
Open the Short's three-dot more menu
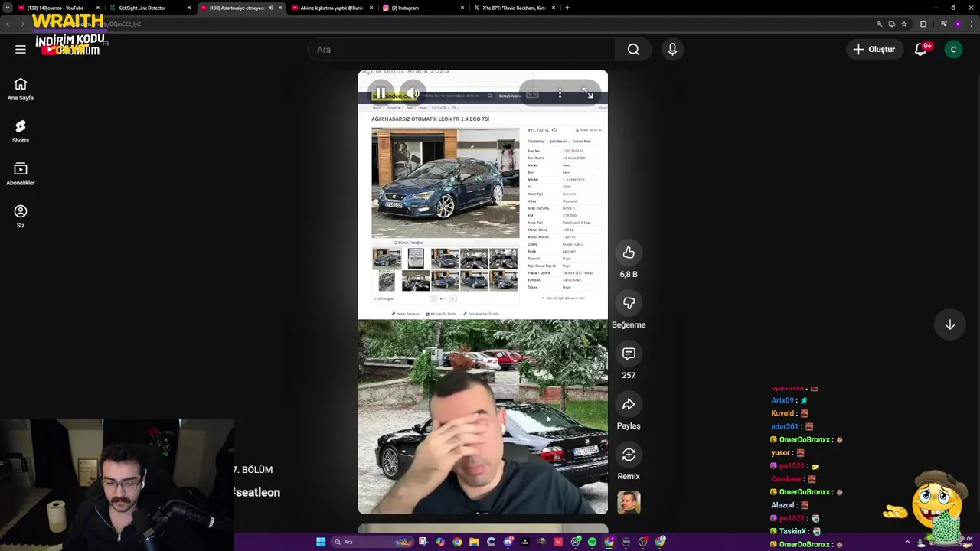(x=560, y=93)
